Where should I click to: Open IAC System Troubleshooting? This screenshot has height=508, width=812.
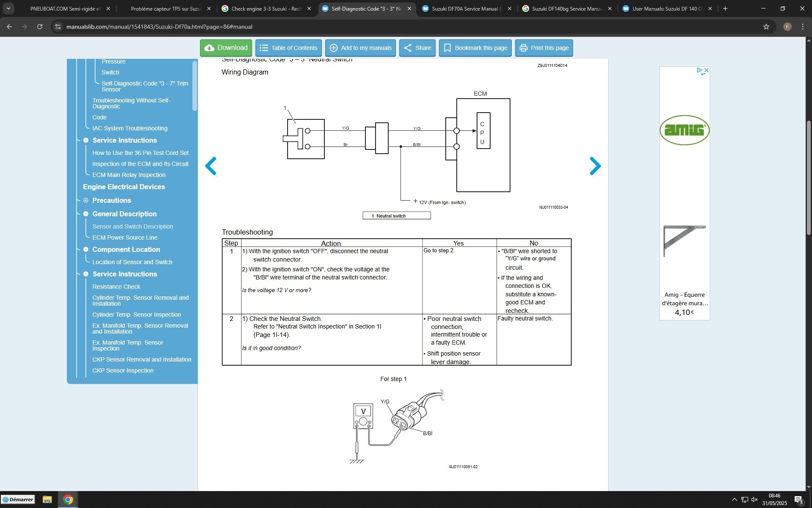coord(130,128)
